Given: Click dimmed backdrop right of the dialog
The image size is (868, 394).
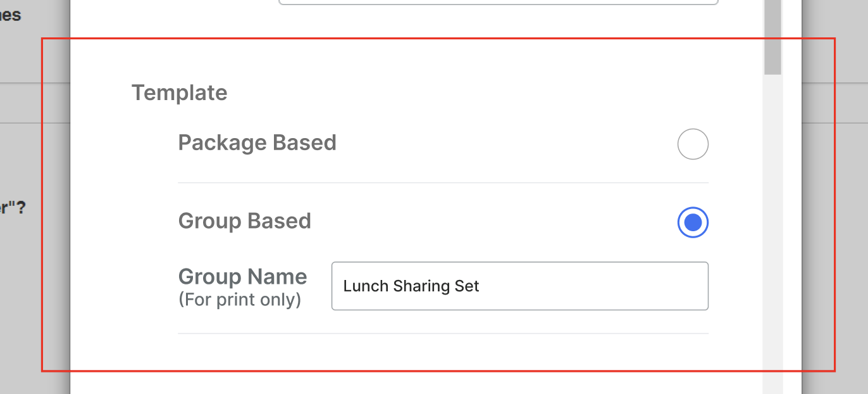Looking at the screenshot, I should [835, 190].
